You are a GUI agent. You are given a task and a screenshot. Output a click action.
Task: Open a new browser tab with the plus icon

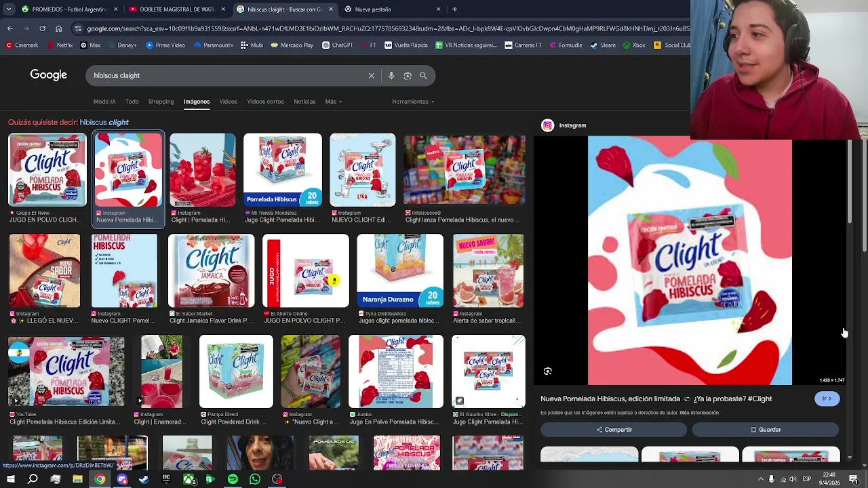click(x=454, y=9)
